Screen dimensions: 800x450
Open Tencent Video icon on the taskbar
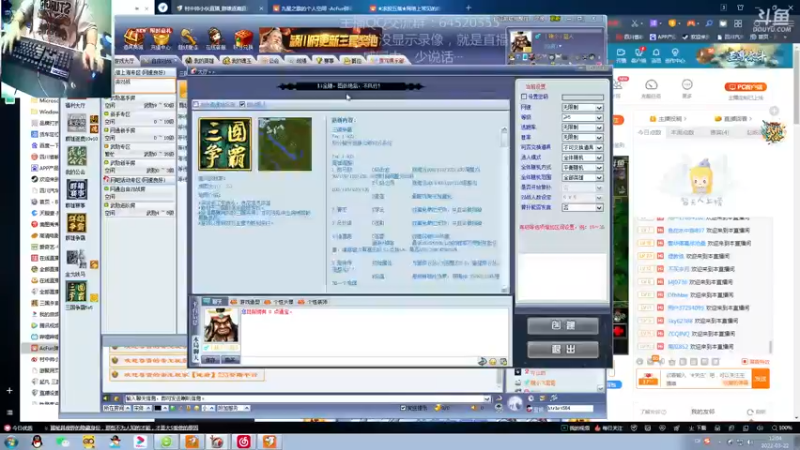140,441
